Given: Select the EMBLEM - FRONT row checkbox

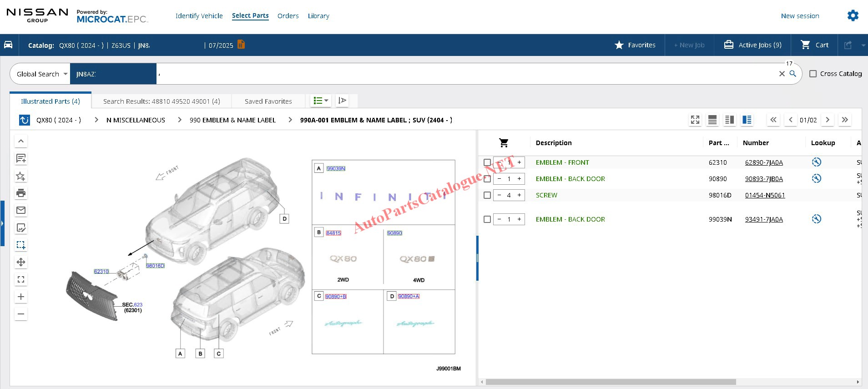Looking at the screenshot, I should pyautogui.click(x=487, y=162).
